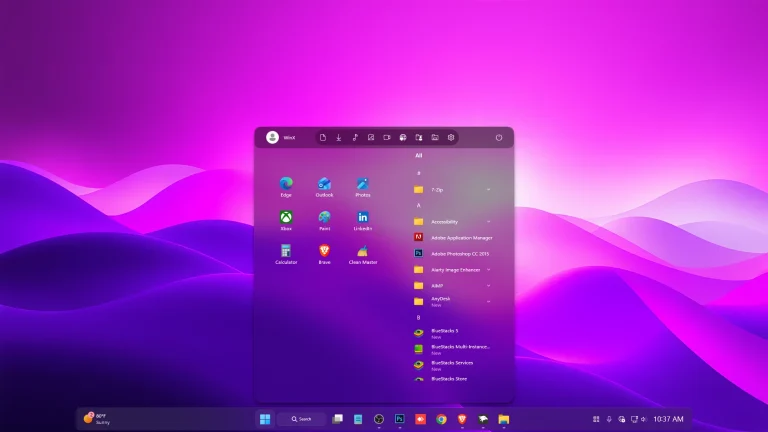Expand the Accessibility folder chevron
The image size is (768, 432).
[488, 222]
